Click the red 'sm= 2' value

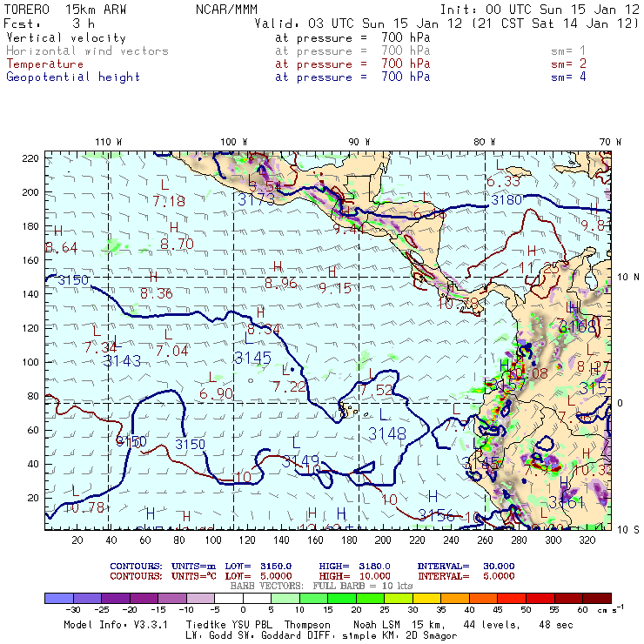(568, 64)
